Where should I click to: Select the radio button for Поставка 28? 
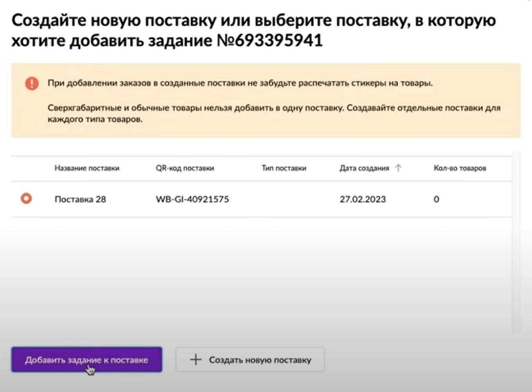pyautogui.click(x=26, y=199)
